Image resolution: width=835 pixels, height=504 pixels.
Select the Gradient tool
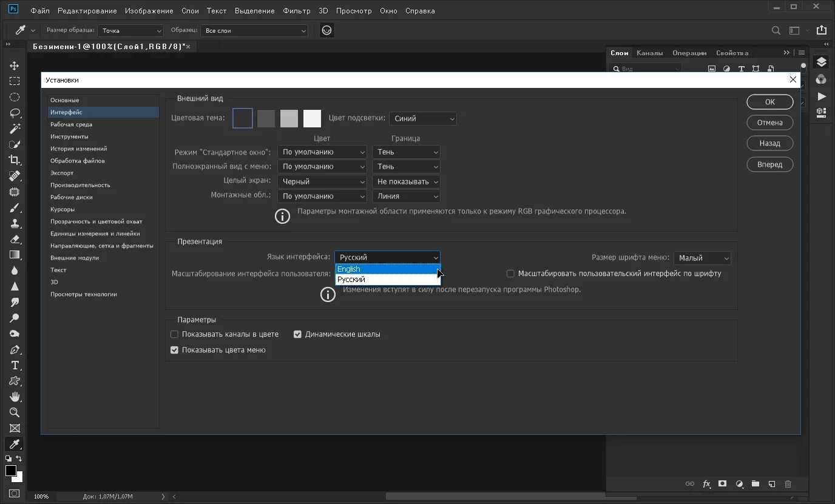tap(15, 255)
